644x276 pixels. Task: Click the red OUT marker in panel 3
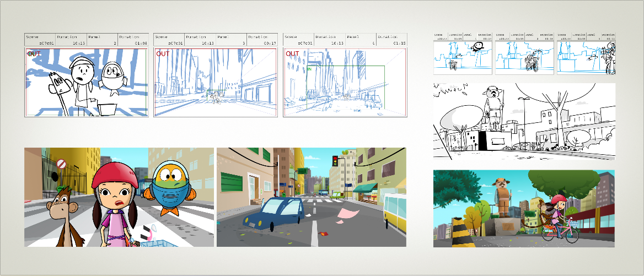point(163,54)
